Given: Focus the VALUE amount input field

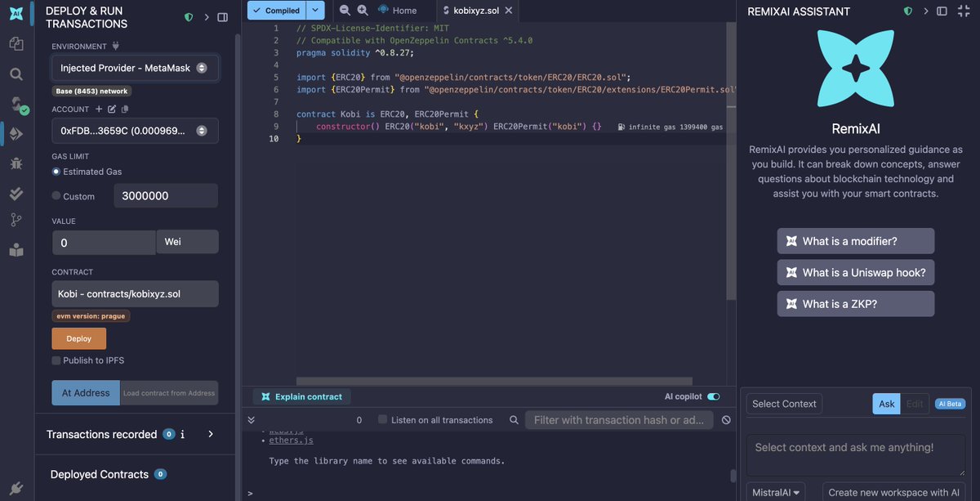Looking at the screenshot, I should 104,243.
